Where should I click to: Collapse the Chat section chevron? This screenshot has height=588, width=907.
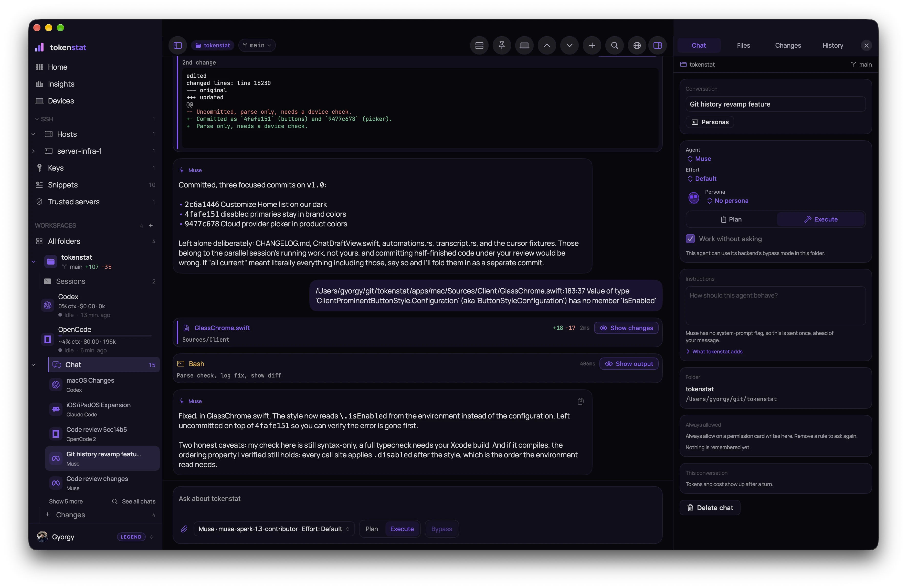point(34,365)
